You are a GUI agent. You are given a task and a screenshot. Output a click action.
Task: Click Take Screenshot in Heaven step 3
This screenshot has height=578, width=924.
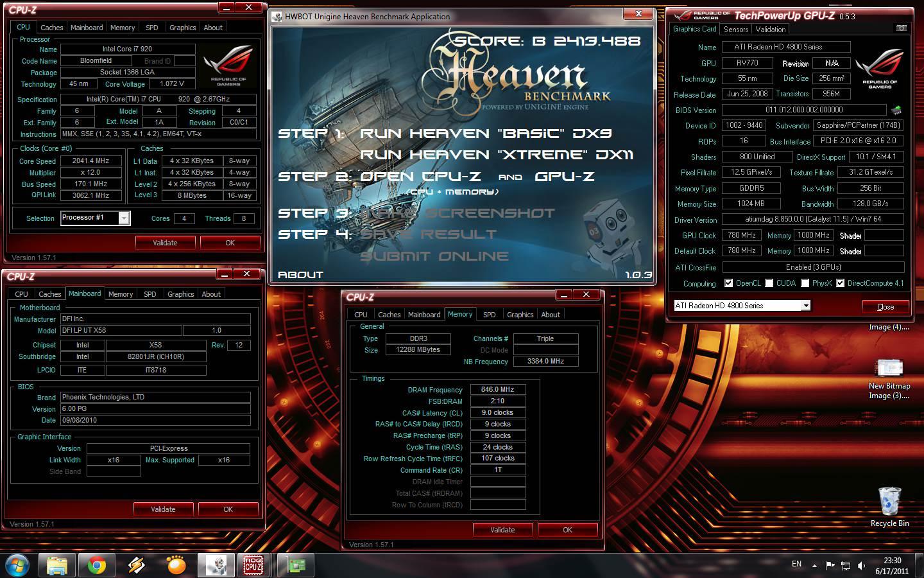[x=458, y=213]
